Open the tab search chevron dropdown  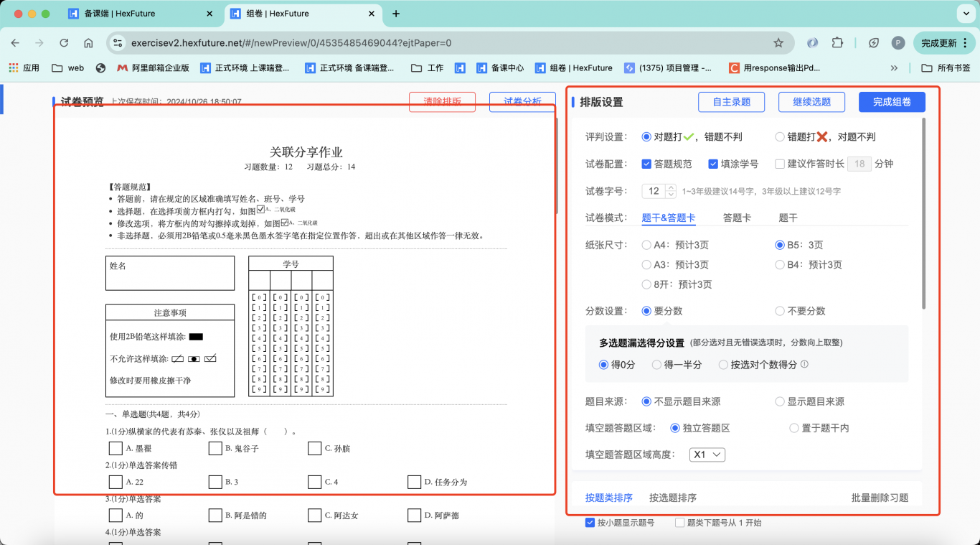(x=965, y=14)
